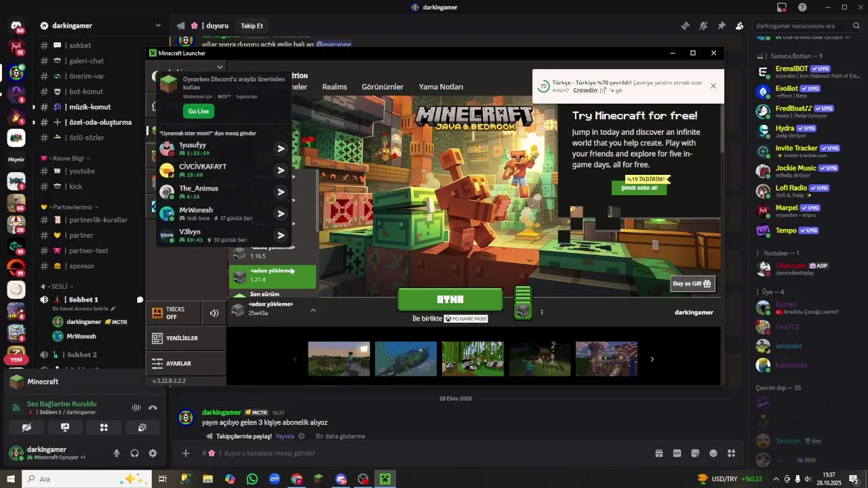The height and width of the screenshot is (488, 868).
Task: Advance screenshot carousel with right arrow
Action: coord(652,359)
